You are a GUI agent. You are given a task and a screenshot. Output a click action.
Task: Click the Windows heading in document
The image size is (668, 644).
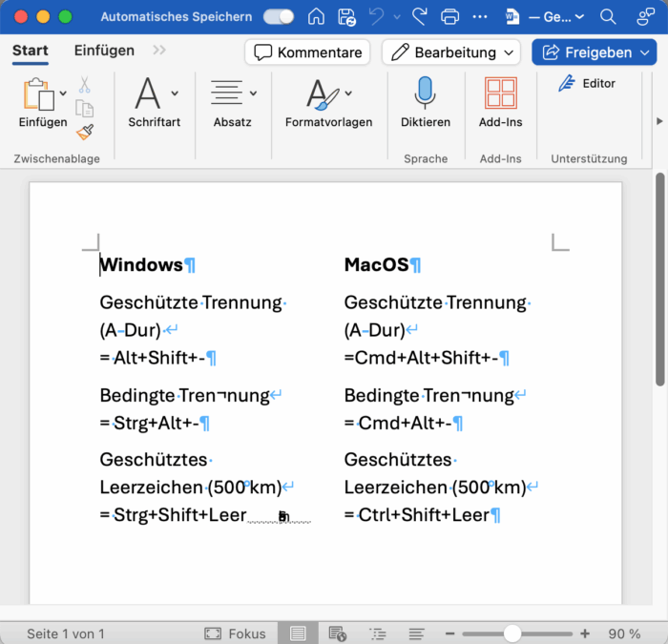click(141, 265)
